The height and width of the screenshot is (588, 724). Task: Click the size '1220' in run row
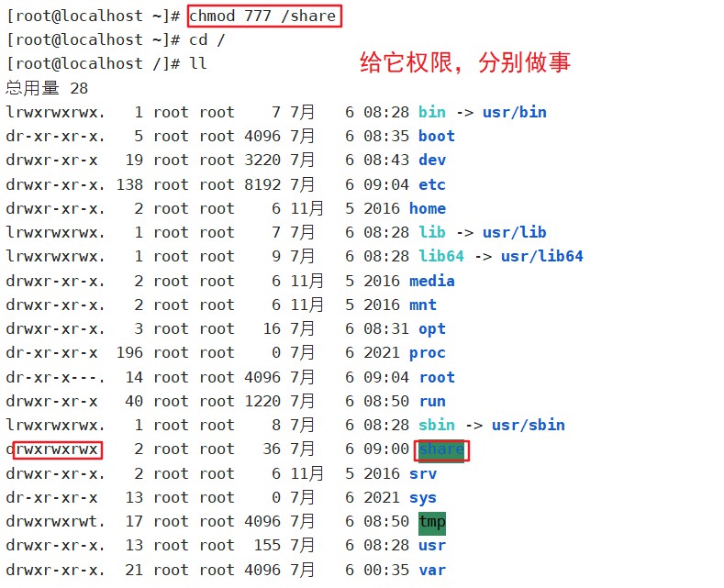pos(262,402)
